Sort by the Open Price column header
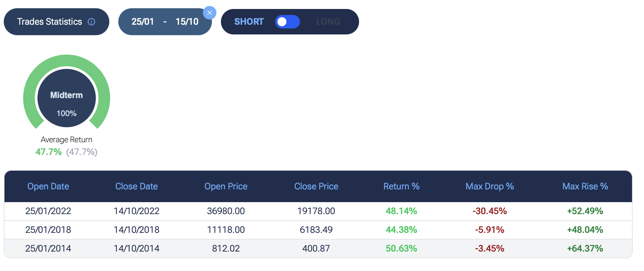Viewport: 644px width, 271px height. coord(226,186)
